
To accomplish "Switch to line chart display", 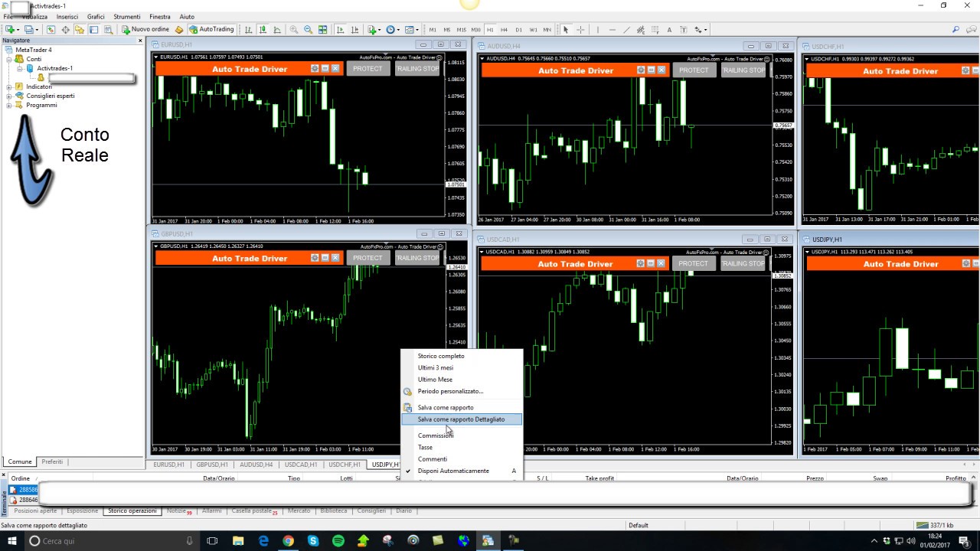I will click(x=277, y=30).
